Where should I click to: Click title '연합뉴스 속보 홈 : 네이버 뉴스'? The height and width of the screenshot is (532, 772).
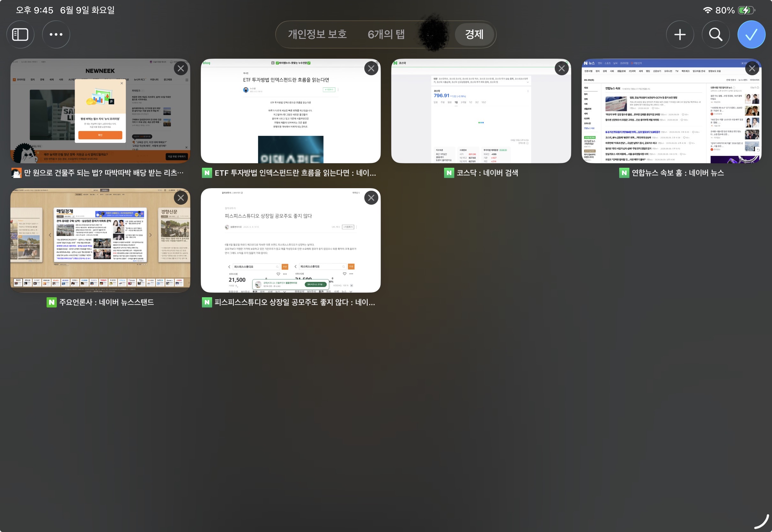(x=678, y=173)
